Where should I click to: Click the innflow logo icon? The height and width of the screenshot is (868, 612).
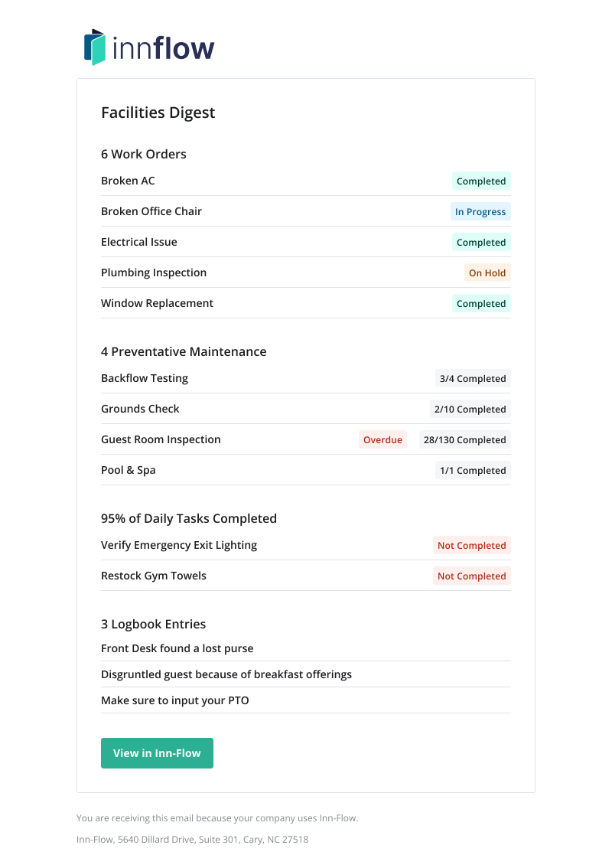pos(95,47)
